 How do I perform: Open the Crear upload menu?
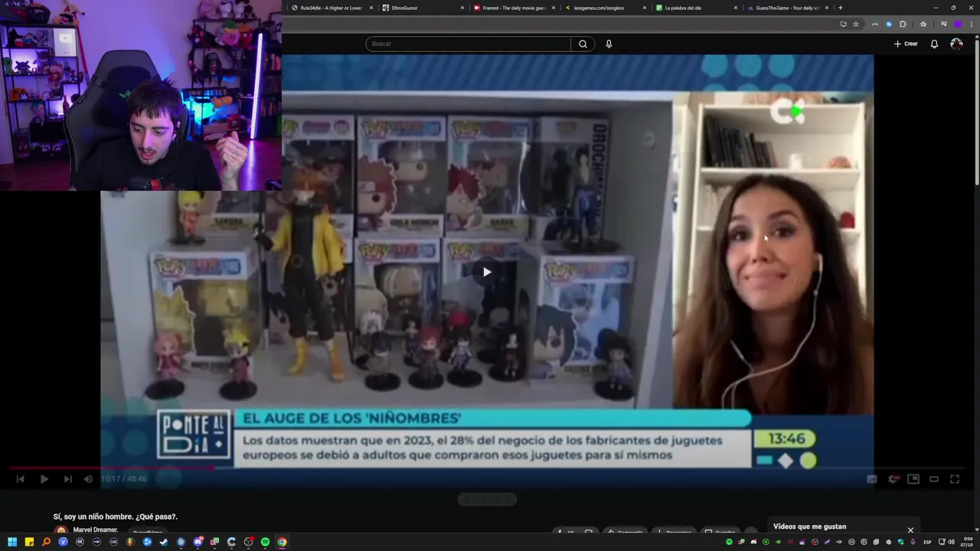906,44
